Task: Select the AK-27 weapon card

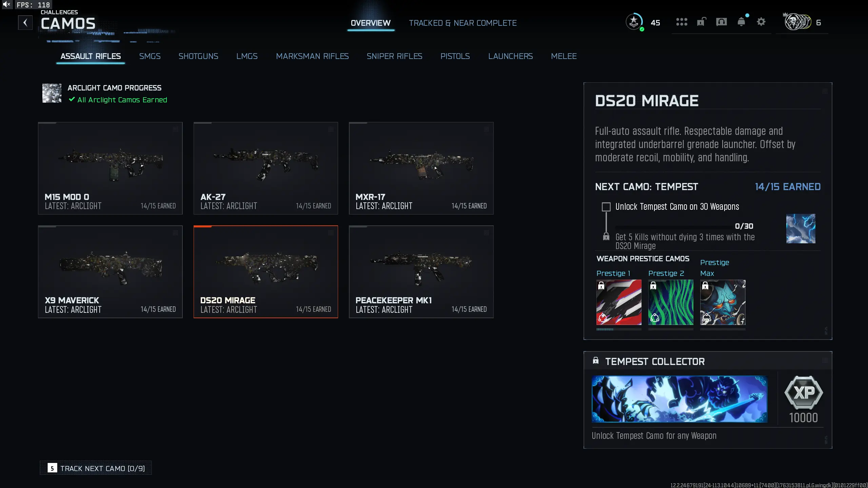Action: (x=265, y=168)
